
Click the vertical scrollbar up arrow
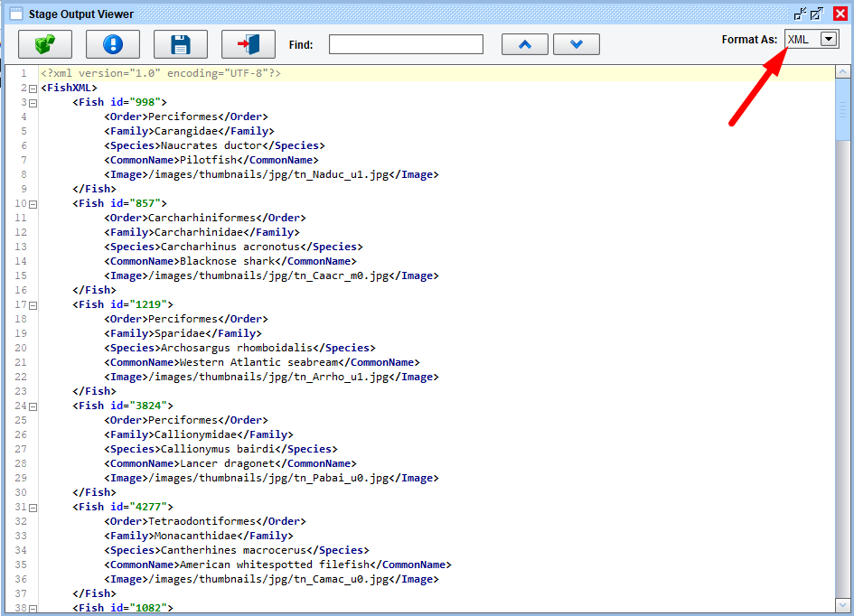pos(842,72)
